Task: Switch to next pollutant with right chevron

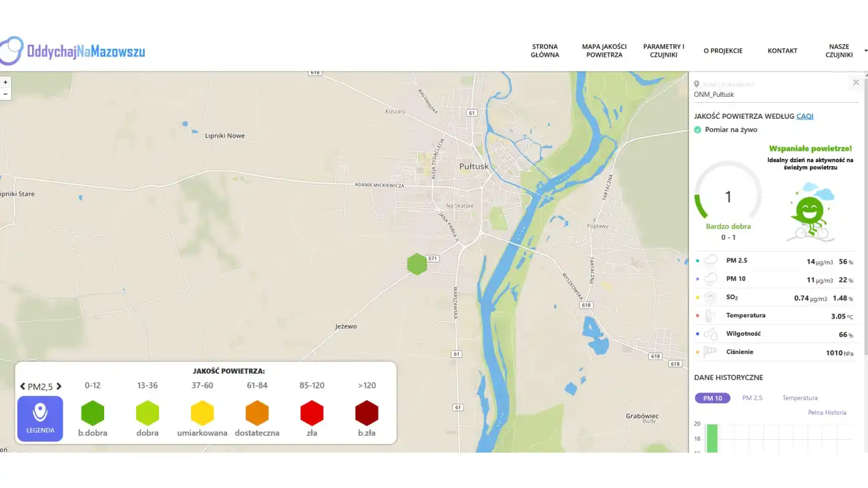Action: (x=59, y=387)
